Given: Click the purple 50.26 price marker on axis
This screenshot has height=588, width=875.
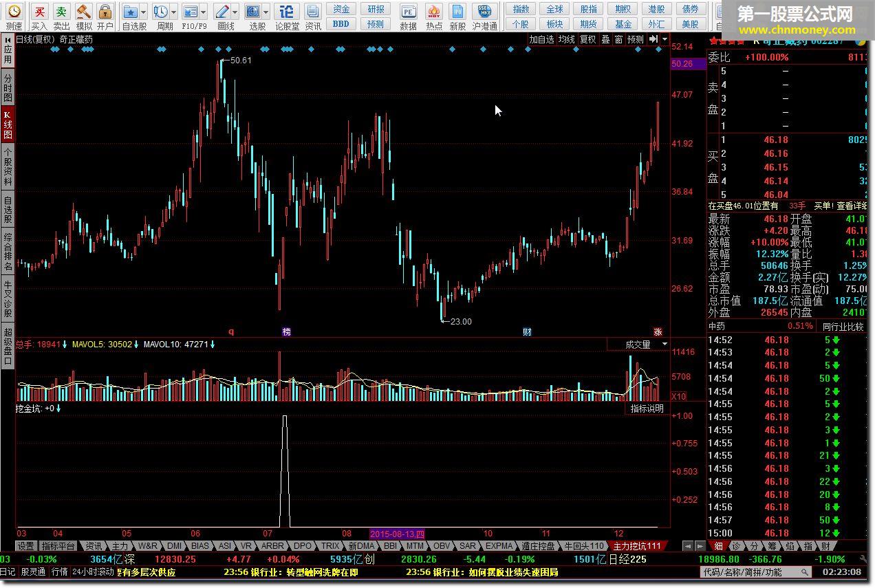Looking at the screenshot, I should (x=687, y=64).
